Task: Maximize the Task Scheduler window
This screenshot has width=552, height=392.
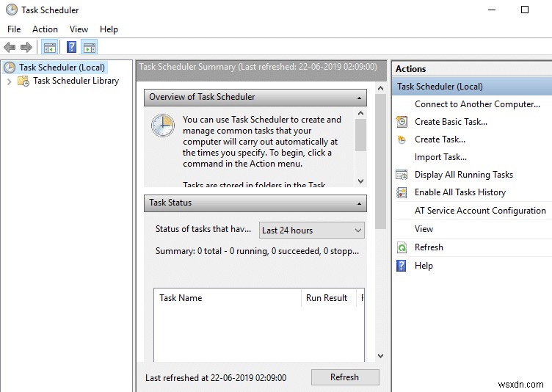Action: [525, 10]
